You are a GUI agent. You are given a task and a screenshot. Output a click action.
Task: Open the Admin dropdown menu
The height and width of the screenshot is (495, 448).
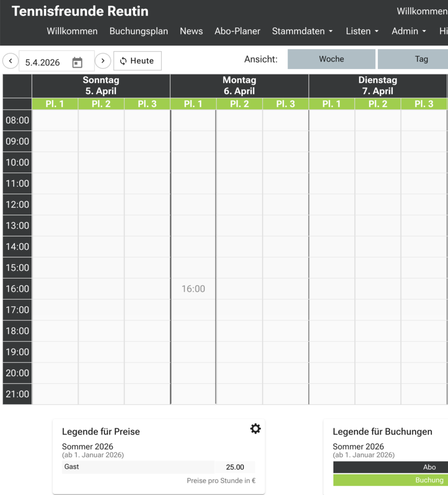pos(409,31)
